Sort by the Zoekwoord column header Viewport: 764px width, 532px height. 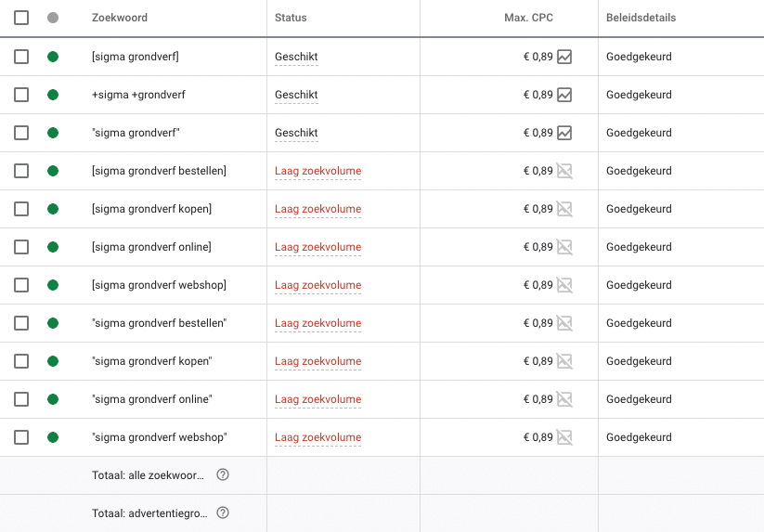click(120, 18)
